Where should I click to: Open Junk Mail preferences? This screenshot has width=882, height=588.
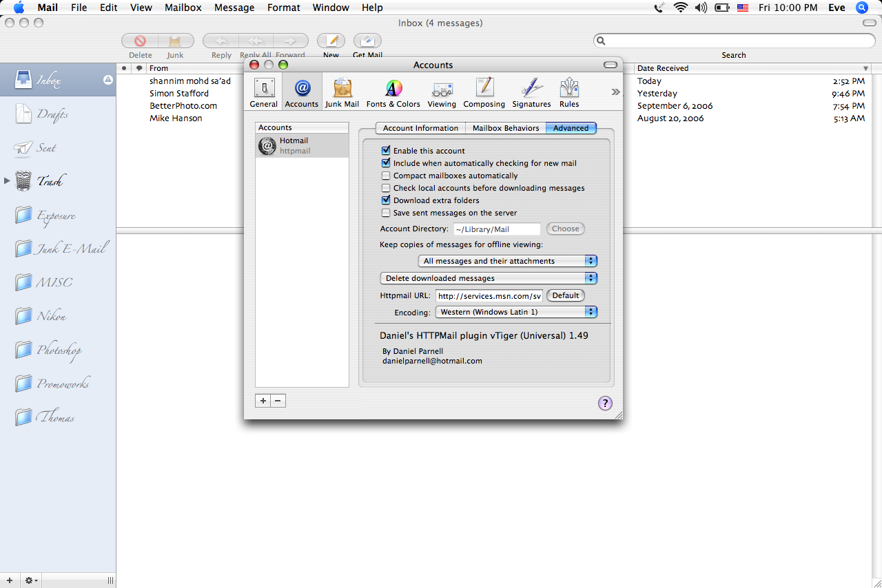click(342, 92)
